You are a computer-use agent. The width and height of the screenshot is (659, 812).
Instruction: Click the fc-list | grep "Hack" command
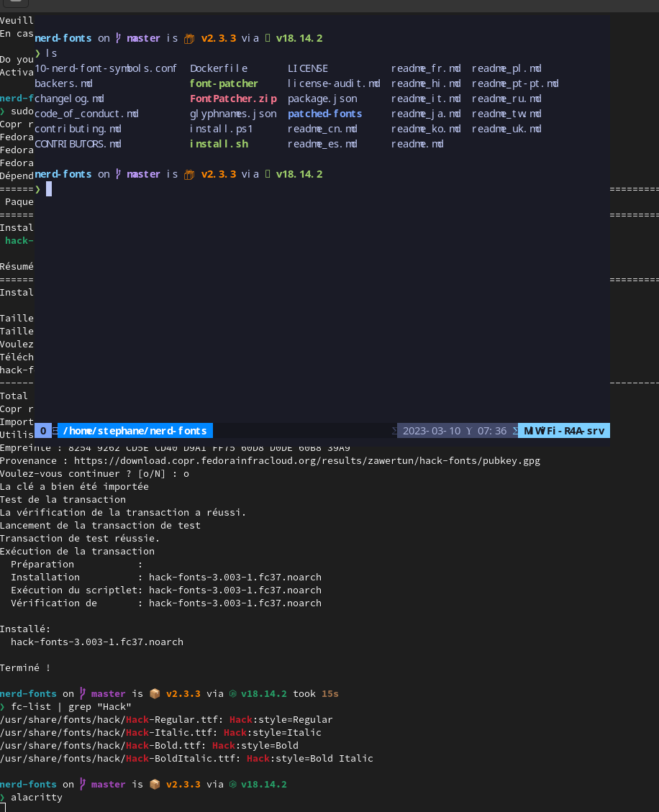pos(71,707)
